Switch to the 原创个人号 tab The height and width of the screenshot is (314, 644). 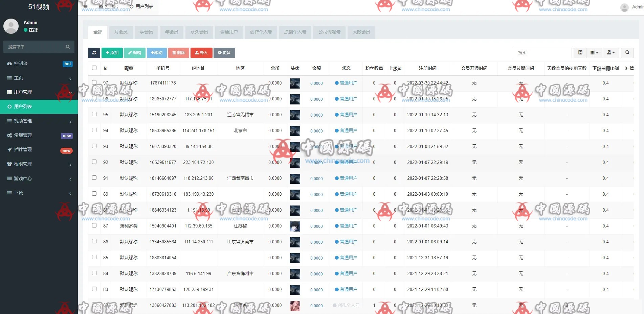click(x=295, y=32)
